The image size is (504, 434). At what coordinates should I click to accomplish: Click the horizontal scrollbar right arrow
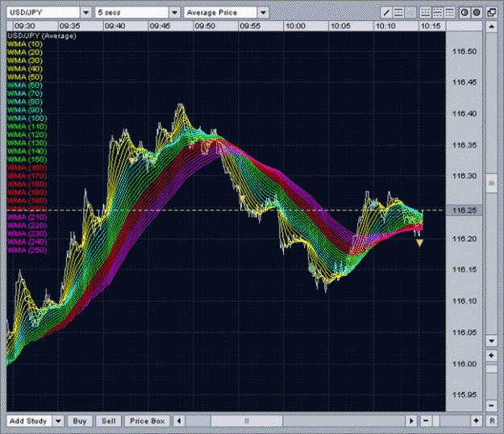[411, 421]
